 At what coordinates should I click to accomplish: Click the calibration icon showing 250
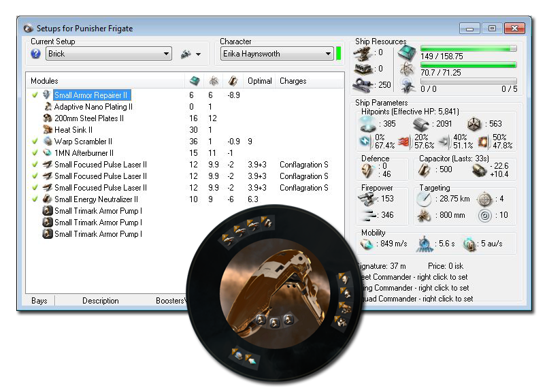point(363,85)
